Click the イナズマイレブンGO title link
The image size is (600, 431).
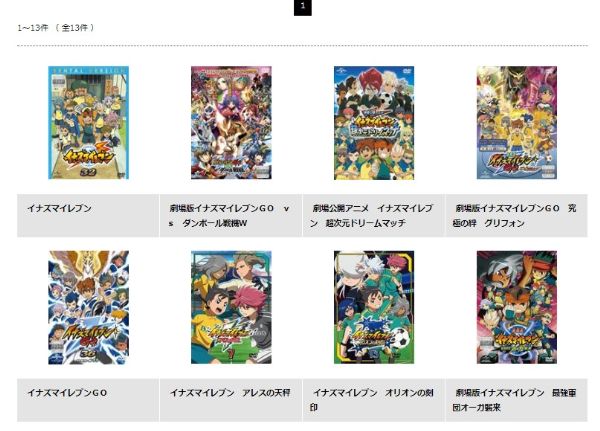point(67,393)
